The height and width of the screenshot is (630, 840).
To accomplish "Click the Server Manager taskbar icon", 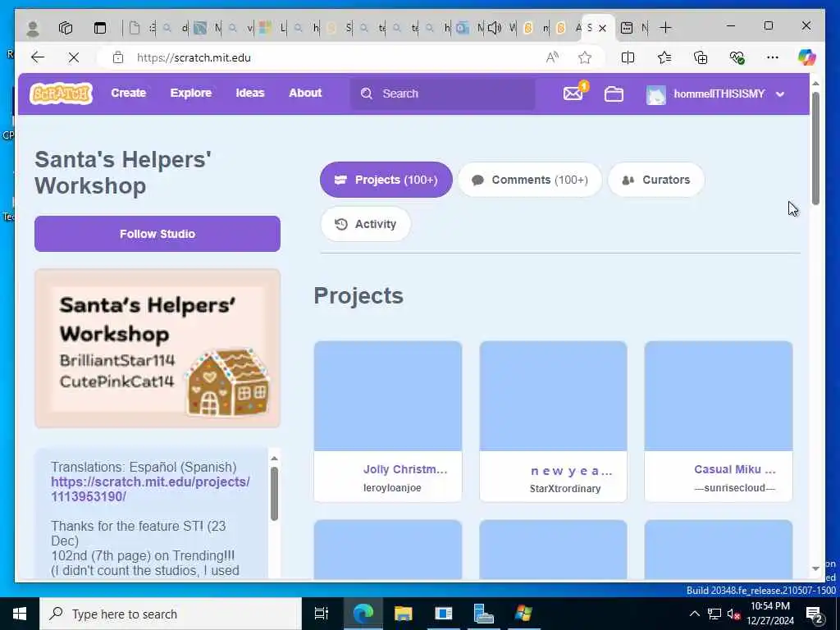I will tap(483, 614).
